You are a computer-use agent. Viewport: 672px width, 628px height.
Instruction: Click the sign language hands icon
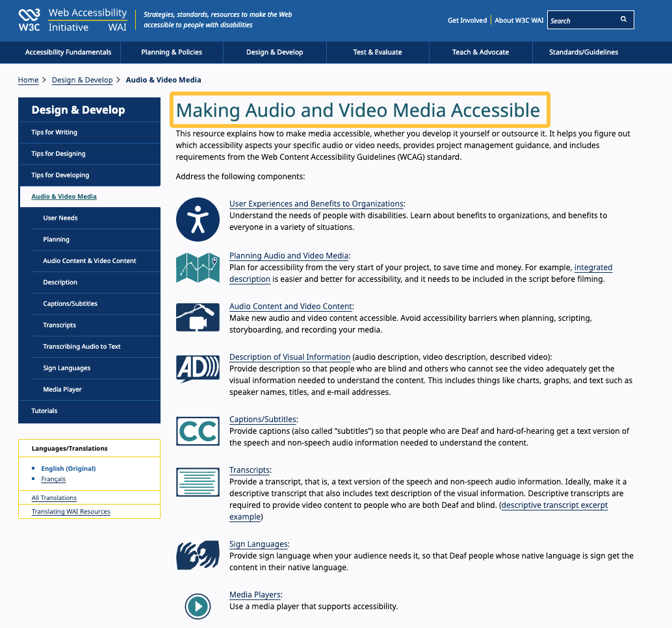click(x=198, y=555)
